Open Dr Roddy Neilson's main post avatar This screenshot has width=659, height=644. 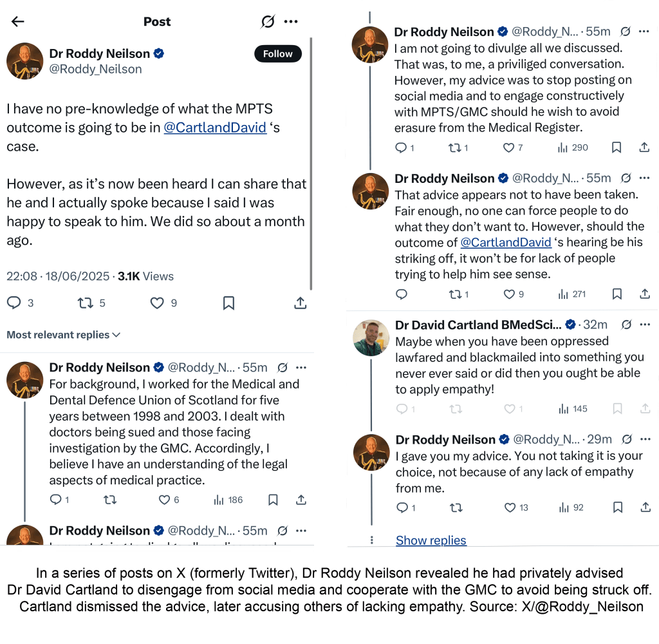[x=24, y=61]
